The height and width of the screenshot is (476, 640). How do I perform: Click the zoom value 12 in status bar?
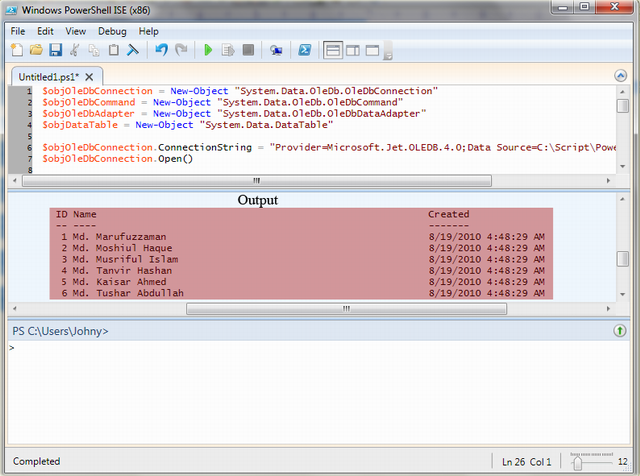click(x=623, y=462)
